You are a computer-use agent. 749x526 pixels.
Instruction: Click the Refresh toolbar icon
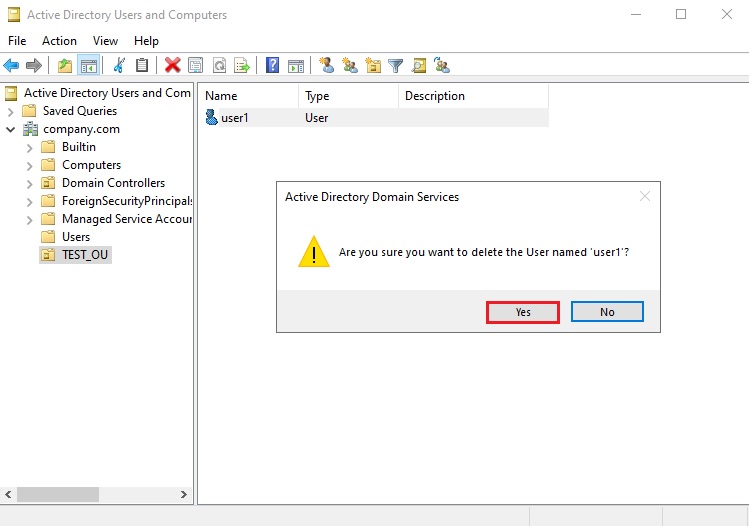(x=218, y=66)
